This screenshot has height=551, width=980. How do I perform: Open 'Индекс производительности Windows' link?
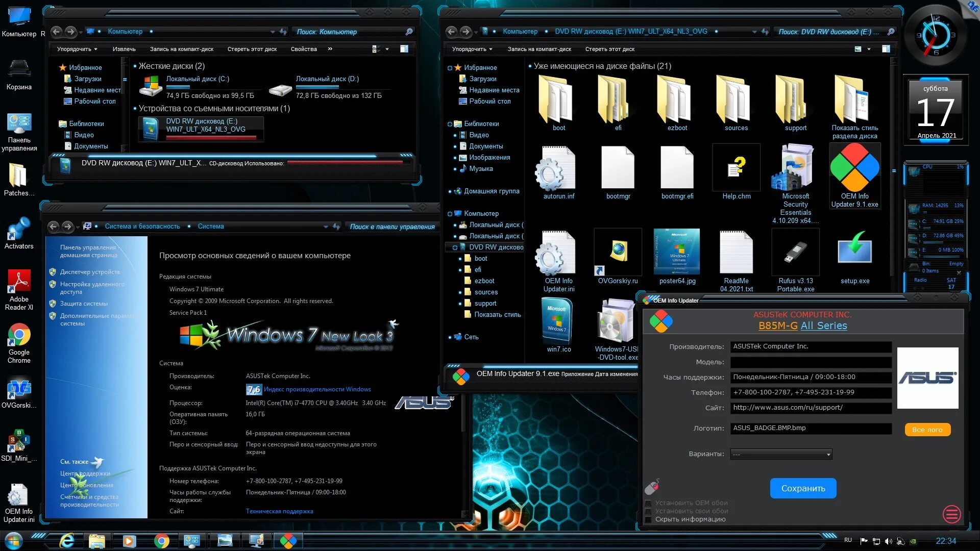(x=317, y=389)
